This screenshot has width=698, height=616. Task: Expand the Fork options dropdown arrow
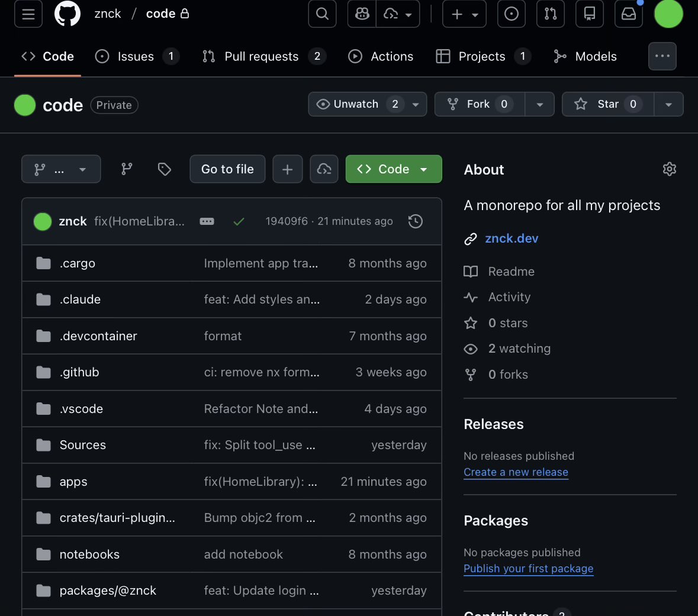[x=539, y=104]
